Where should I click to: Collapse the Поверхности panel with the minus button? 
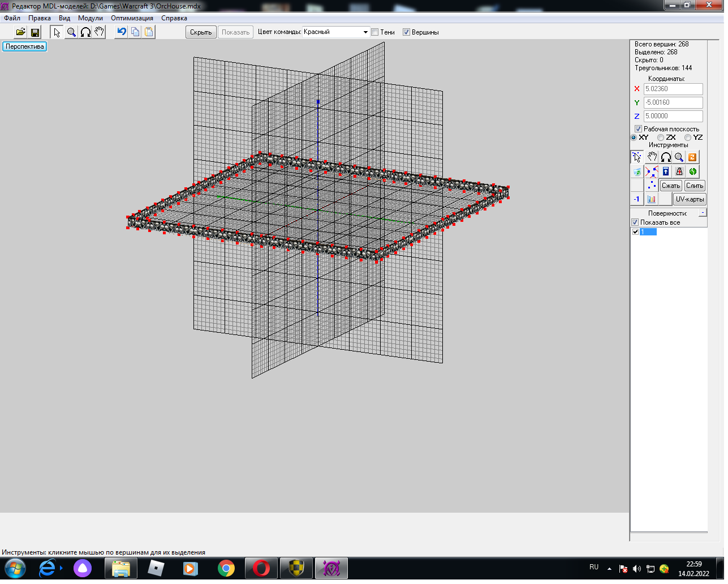coord(703,213)
